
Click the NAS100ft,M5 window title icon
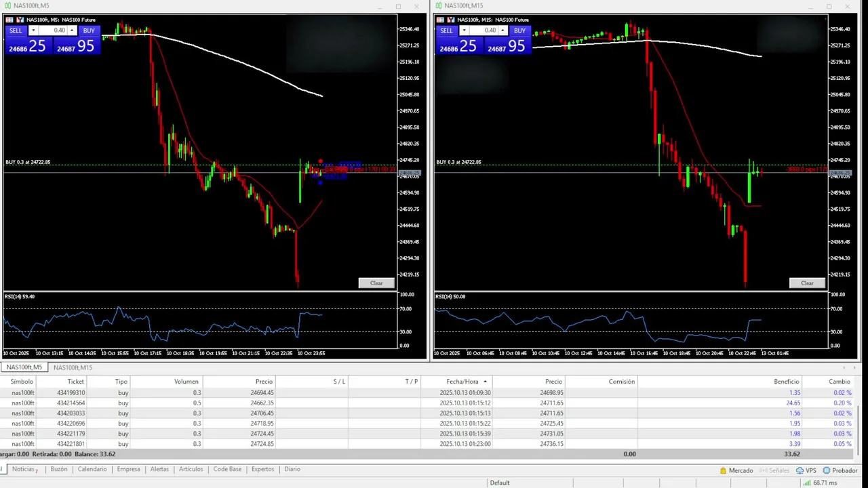point(7,5)
